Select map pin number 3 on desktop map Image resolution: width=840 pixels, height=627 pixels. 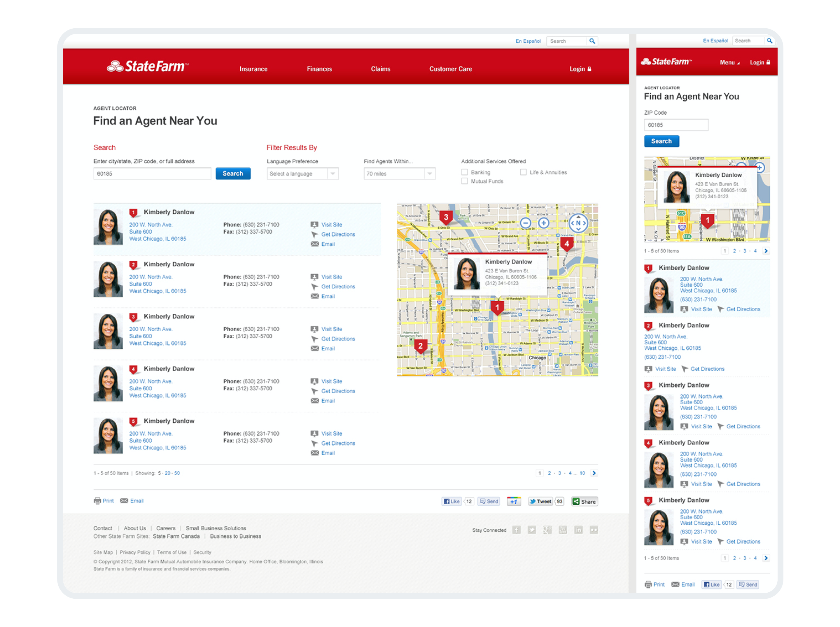[446, 218]
